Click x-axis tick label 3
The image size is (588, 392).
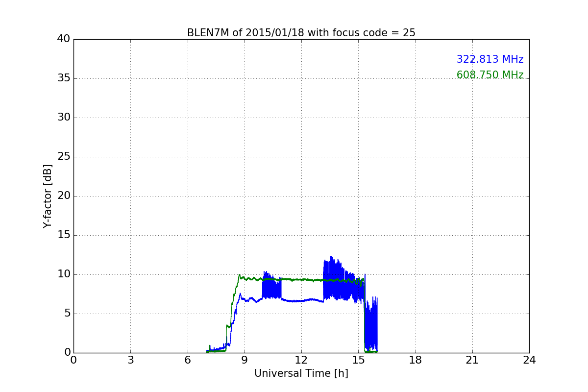click(x=130, y=360)
